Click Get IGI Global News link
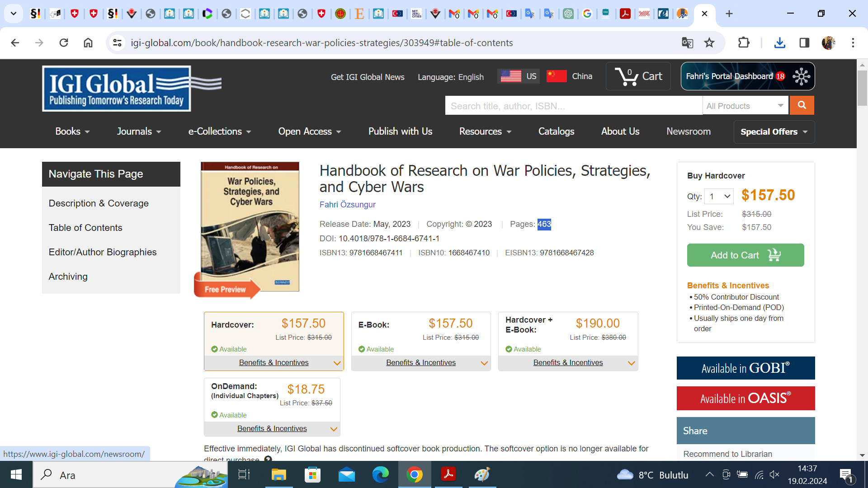Screen dimensions: 868x488 pos(368,77)
